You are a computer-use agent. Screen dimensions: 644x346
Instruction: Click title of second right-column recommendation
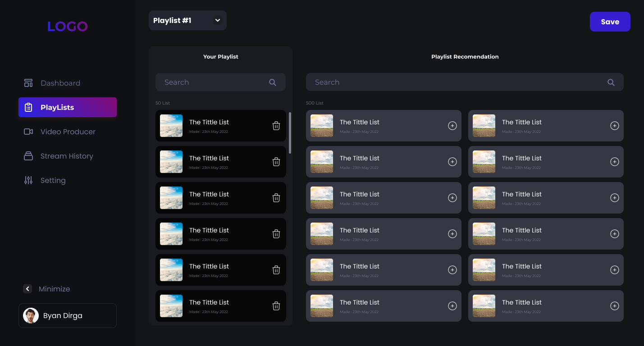(x=522, y=158)
